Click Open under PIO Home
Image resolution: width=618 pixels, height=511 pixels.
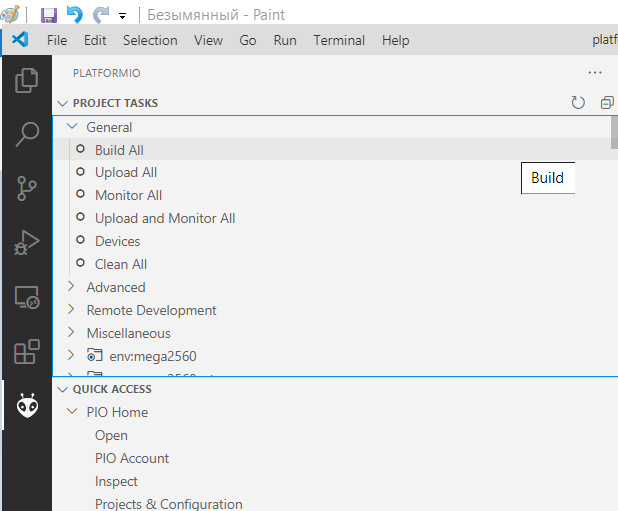[x=111, y=435]
